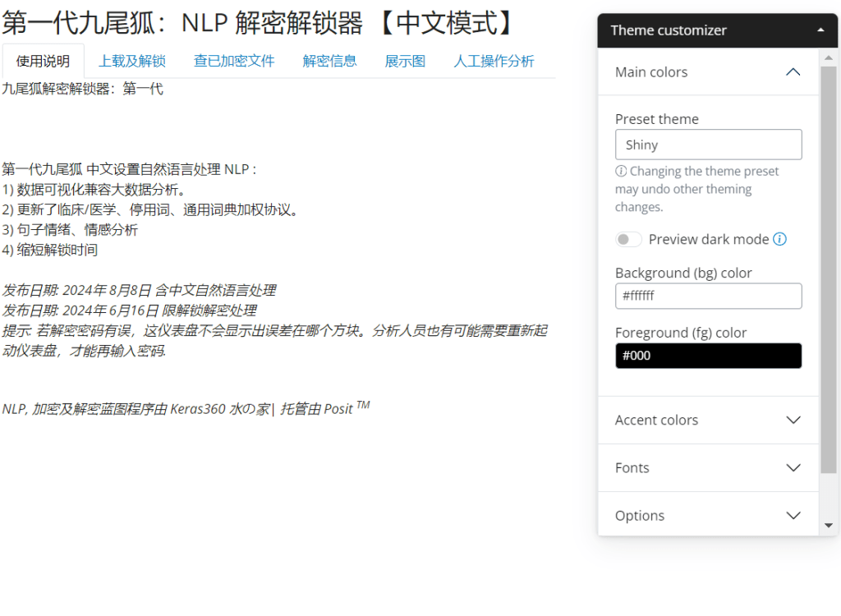Select the 使用说明 tab
The image size is (841, 616).
(x=43, y=61)
